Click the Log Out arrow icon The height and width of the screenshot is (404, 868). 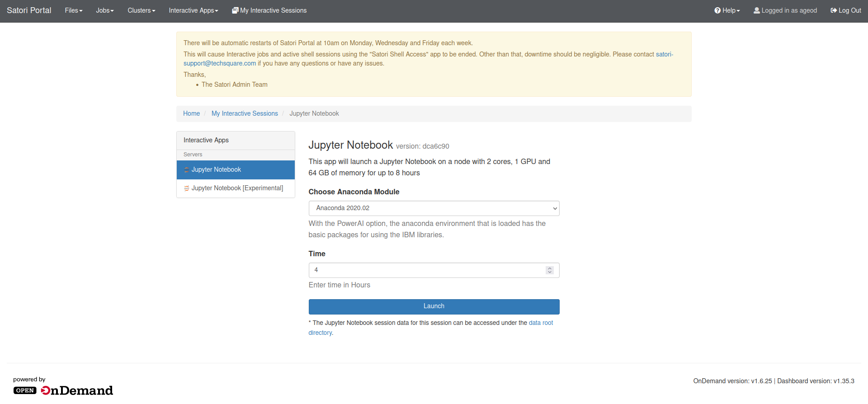(834, 10)
